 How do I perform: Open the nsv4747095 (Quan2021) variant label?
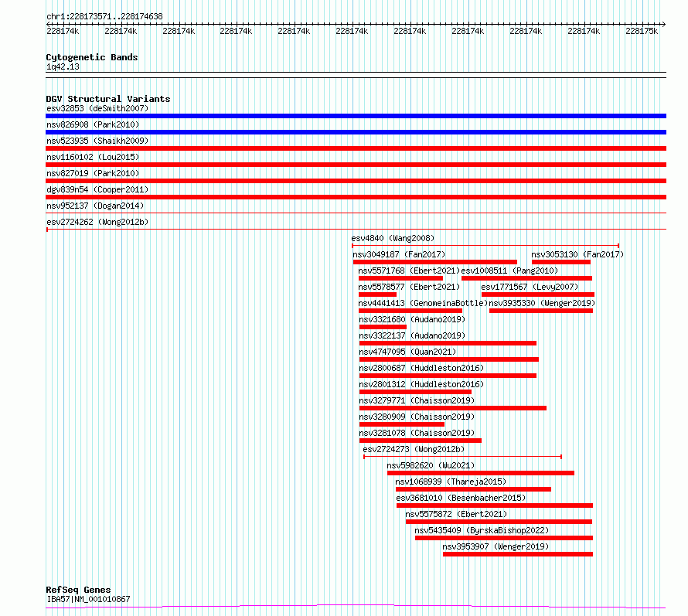pos(407,352)
